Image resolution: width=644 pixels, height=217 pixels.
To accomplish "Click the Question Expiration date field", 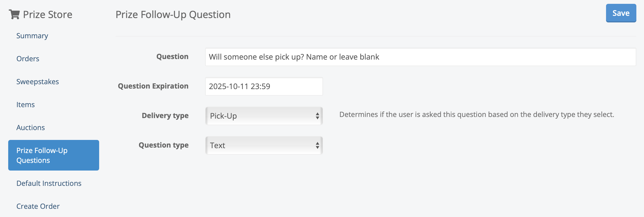I will pos(264,86).
